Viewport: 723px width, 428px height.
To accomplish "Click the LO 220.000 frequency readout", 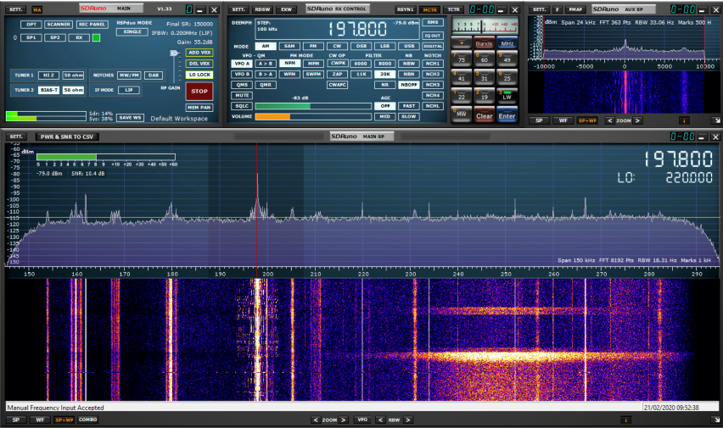I will pyautogui.click(x=665, y=178).
